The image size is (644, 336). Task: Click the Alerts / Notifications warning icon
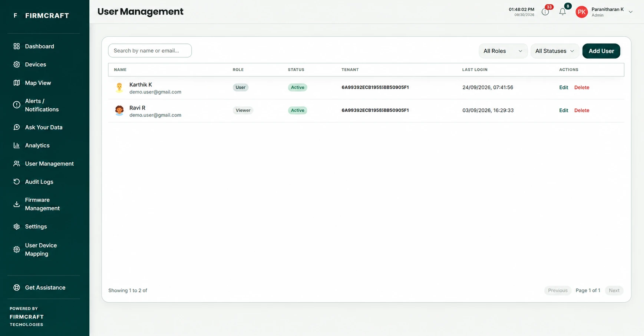tap(17, 105)
